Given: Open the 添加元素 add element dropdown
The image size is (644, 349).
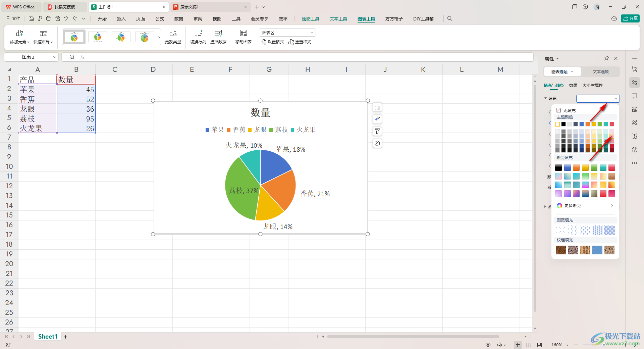Looking at the screenshot, I should 19,37.
